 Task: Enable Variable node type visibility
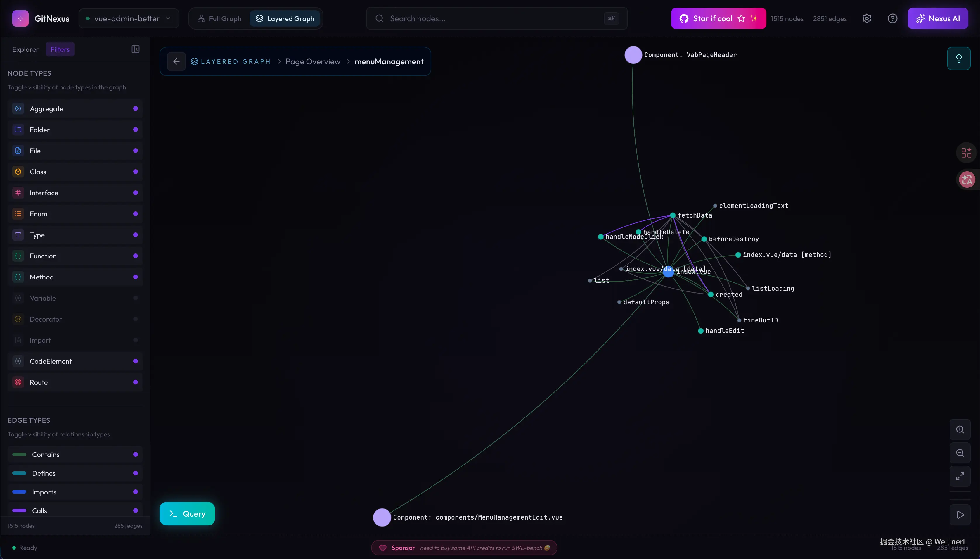136,298
